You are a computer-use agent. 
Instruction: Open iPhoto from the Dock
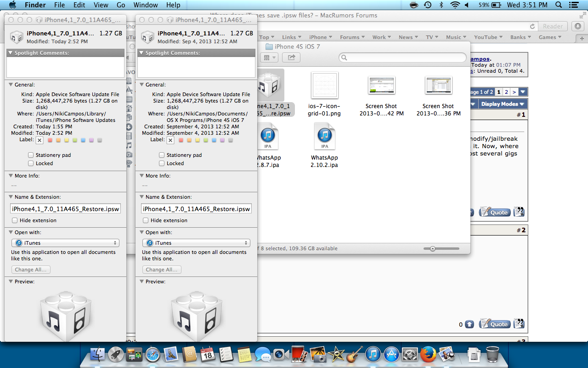[x=317, y=355]
